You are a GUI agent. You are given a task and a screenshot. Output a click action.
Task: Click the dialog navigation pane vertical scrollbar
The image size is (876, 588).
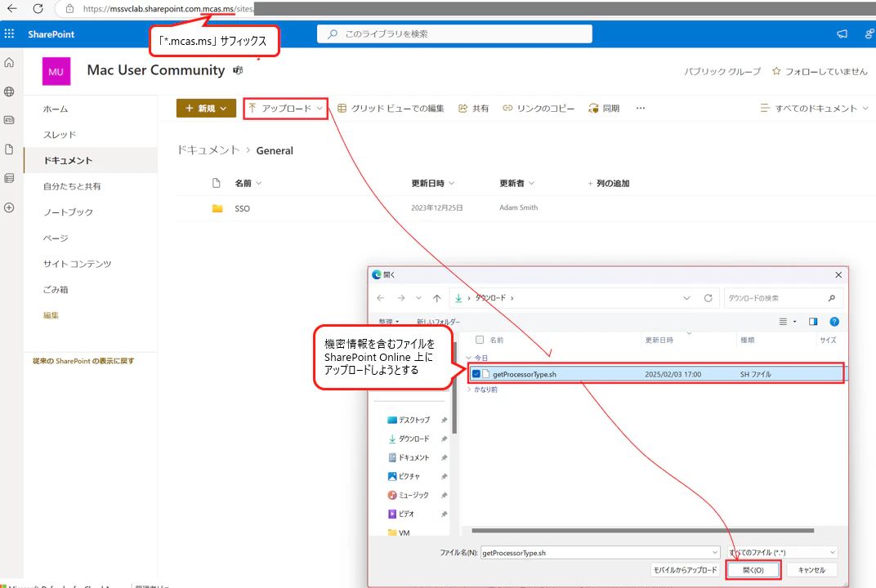(x=455, y=388)
